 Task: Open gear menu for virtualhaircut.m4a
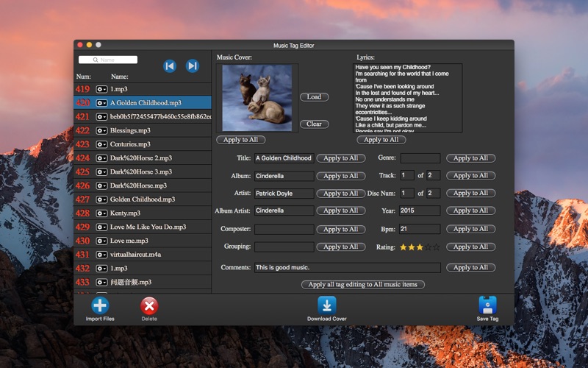pos(101,255)
